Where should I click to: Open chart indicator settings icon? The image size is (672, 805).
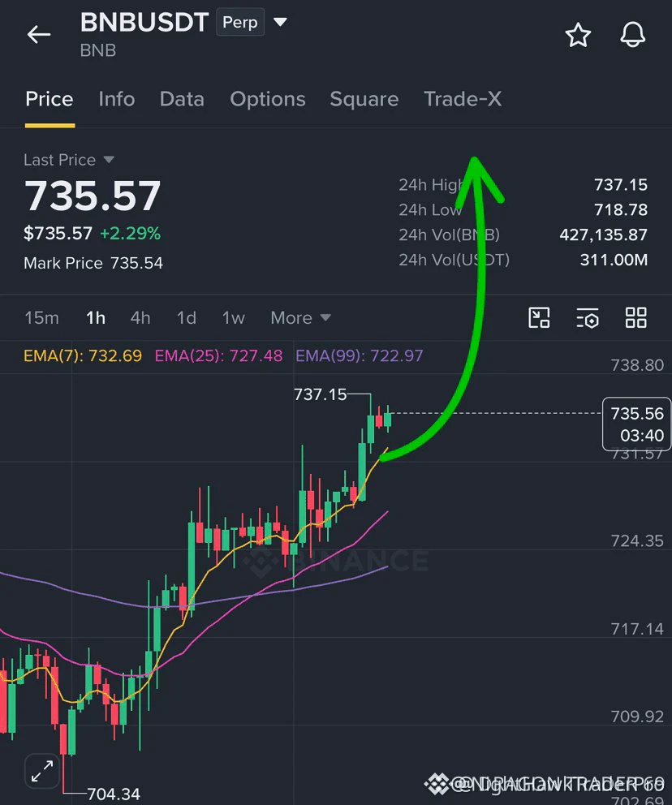tap(588, 318)
